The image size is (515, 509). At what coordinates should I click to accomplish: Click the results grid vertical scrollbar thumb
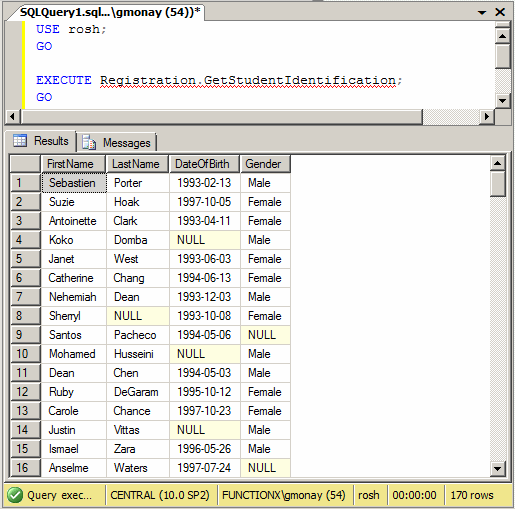[498, 184]
